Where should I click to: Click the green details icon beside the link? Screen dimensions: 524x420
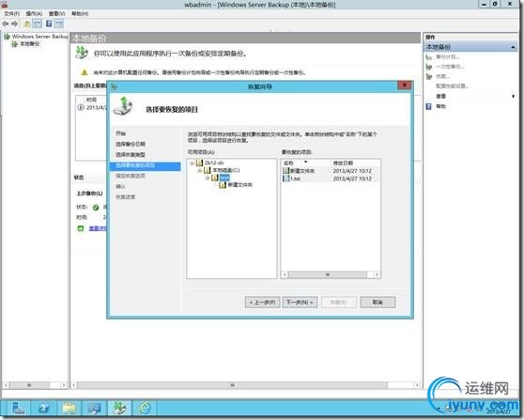click(81, 228)
